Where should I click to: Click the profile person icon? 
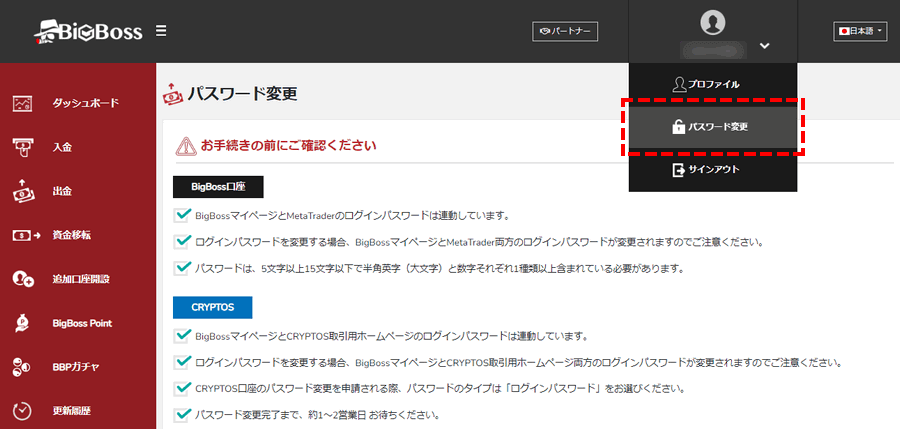click(679, 84)
